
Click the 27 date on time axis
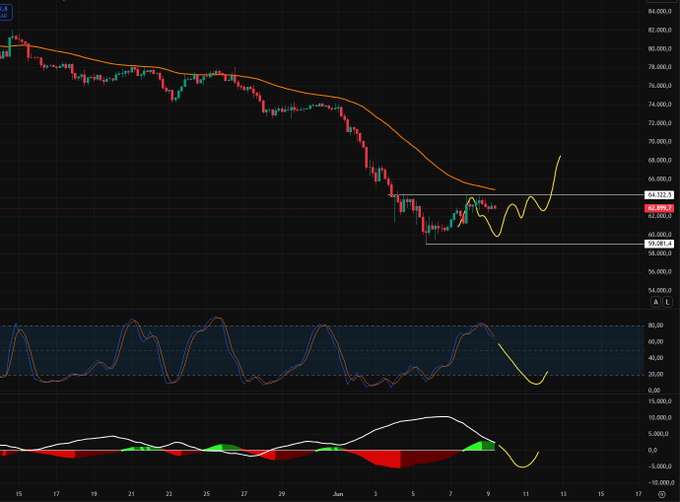(244, 494)
